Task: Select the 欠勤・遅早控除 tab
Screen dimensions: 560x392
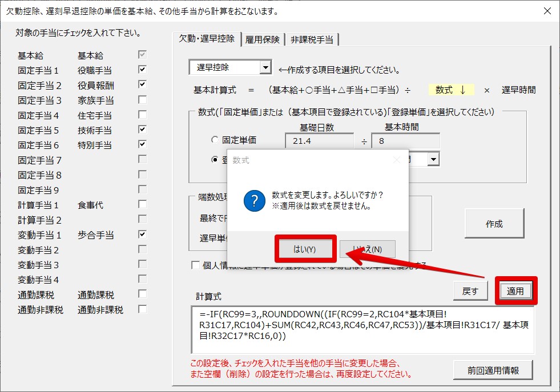Action: point(206,39)
